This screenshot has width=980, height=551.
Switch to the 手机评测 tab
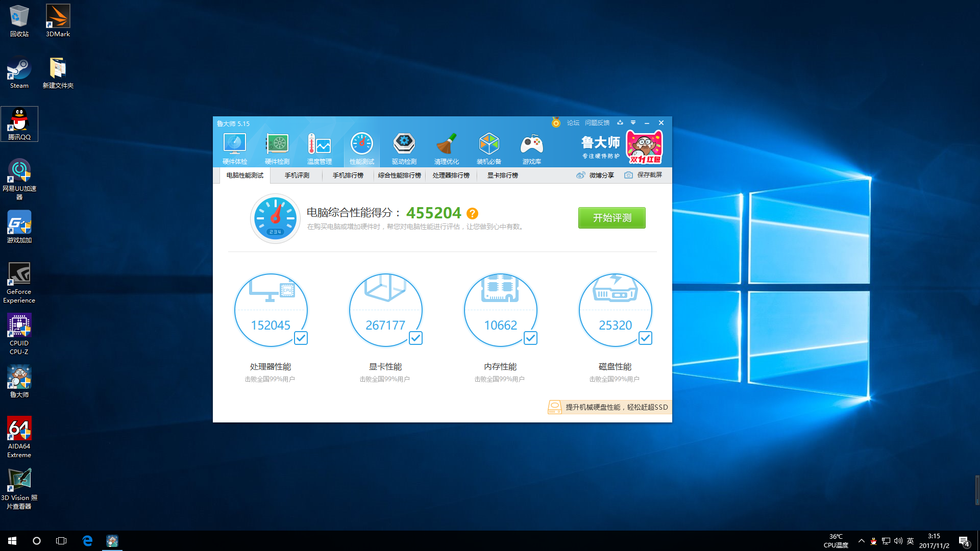coord(297,175)
